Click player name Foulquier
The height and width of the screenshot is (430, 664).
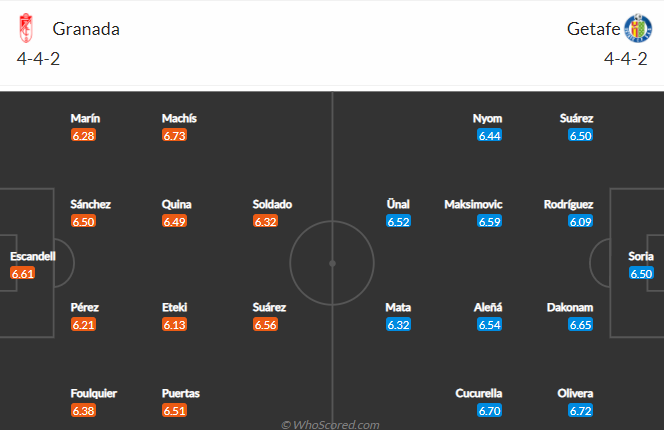point(94,393)
